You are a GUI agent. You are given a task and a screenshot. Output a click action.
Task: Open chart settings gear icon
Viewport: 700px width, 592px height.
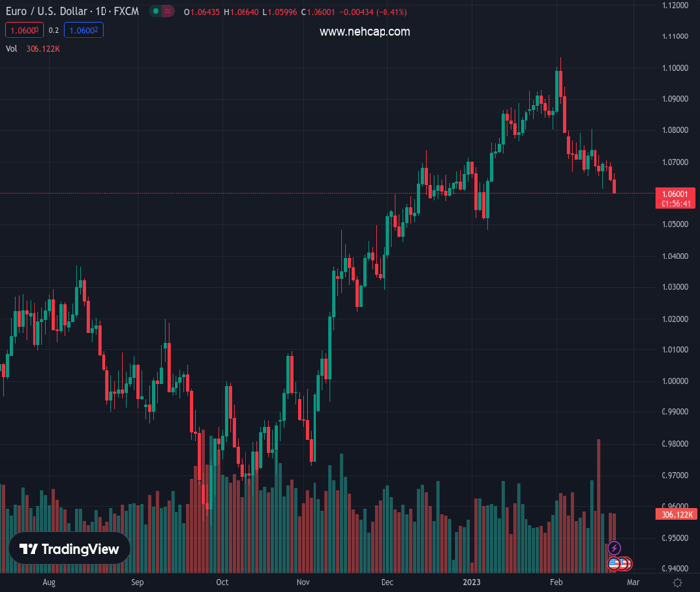click(677, 583)
